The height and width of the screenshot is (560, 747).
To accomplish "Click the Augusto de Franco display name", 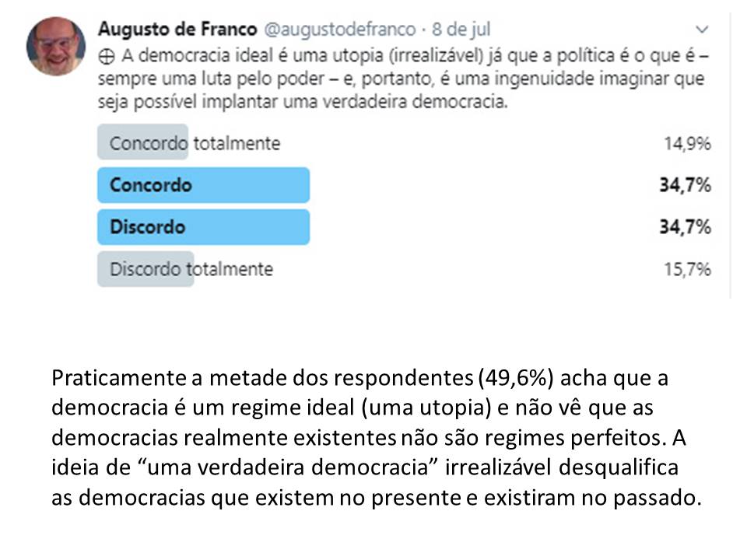I will pyautogui.click(x=177, y=30).
